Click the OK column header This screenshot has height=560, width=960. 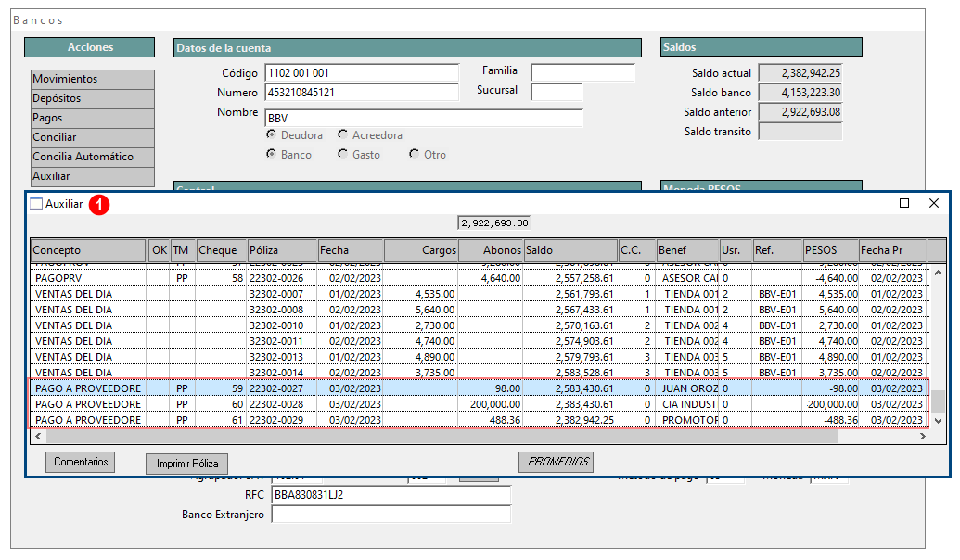(160, 250)
